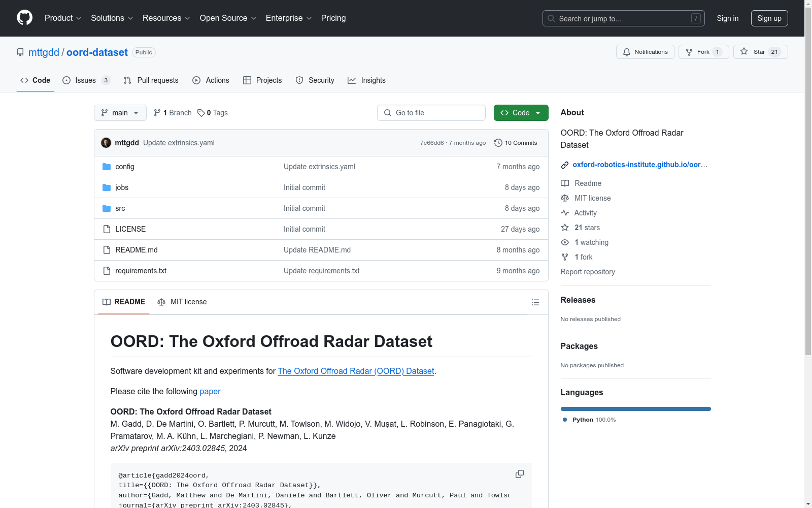Open the Update extrinsics.yaml commit message in config row

click(x=319, y=167)
